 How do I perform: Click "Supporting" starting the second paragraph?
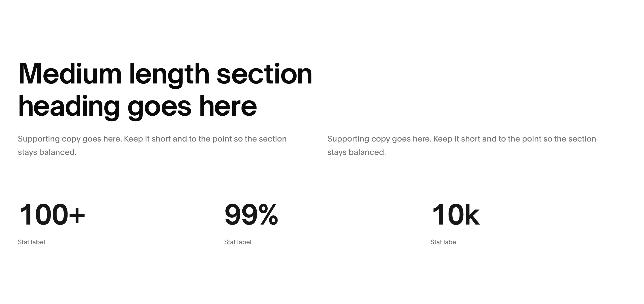pos(348,139)
